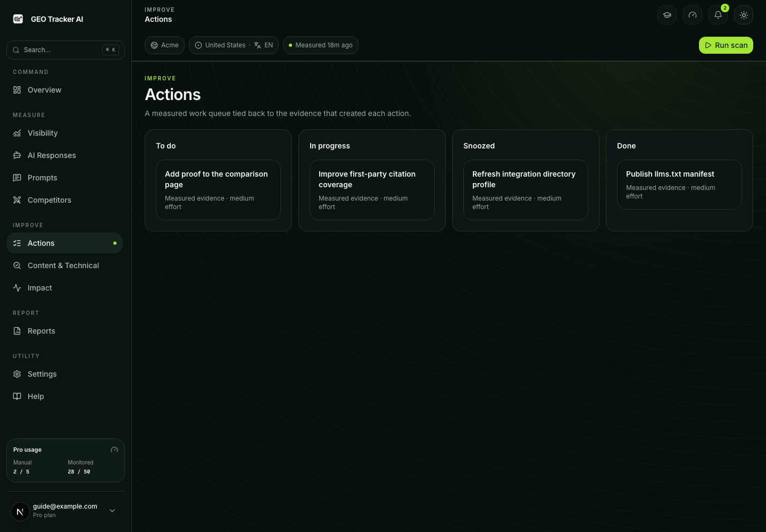Open Competitors in the sidebar
Screen dimensions: 766x532
64,200
